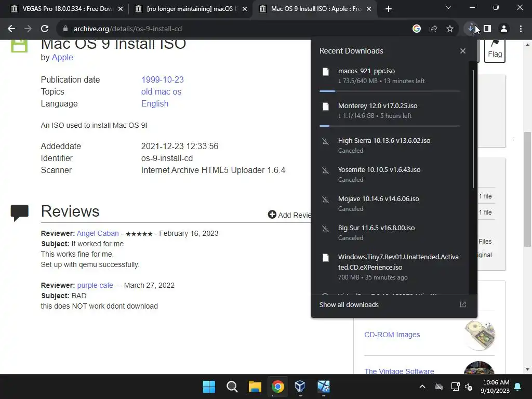Click Big Sur 11.6.5 v16.8.00.iso entry
The width and height of the screenshot is (532, 399).
tap(376, 228)
